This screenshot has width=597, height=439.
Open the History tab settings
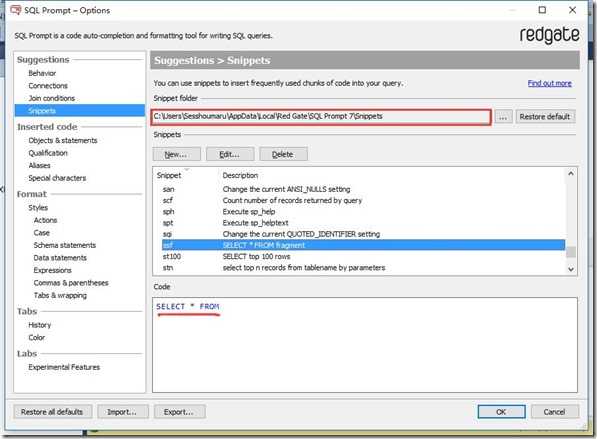tap(40, 325)
